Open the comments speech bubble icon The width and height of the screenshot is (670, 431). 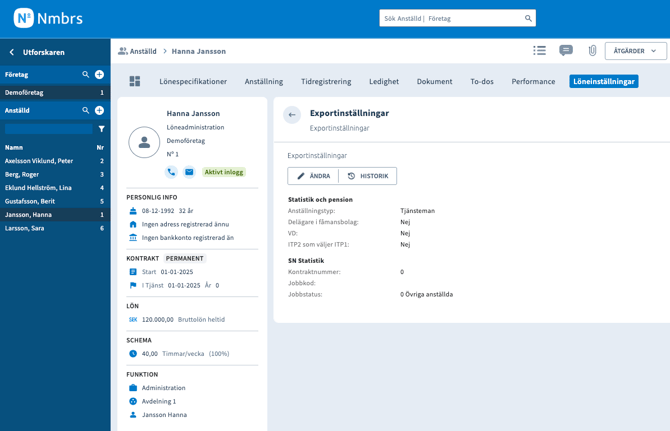[x=566, y=51]
